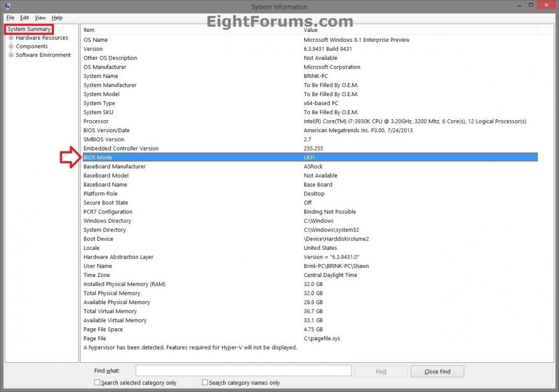Viewport: 559px width, 392px height.
Task: Click the System Information title bar icon
Action: point(7,6)
